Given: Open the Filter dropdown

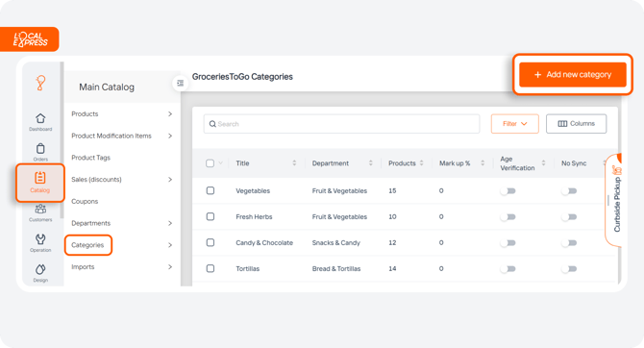Looking at the screenshot, I should [x=514, y=124].
